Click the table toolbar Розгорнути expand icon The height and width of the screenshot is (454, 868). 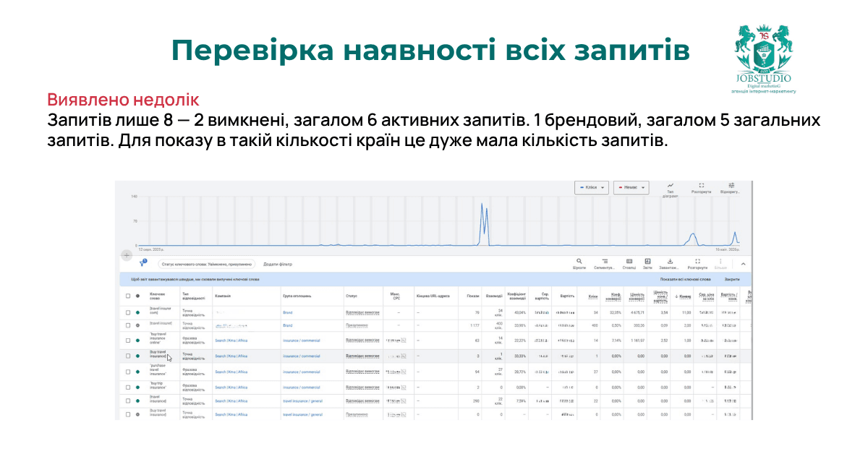pyautogui.click(x=697, y=261)
